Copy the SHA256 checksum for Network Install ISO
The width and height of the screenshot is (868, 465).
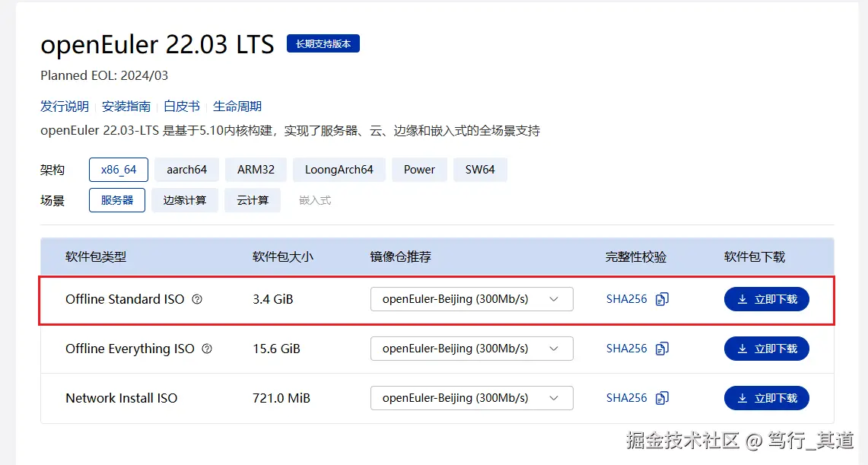(x=662, y=398)
